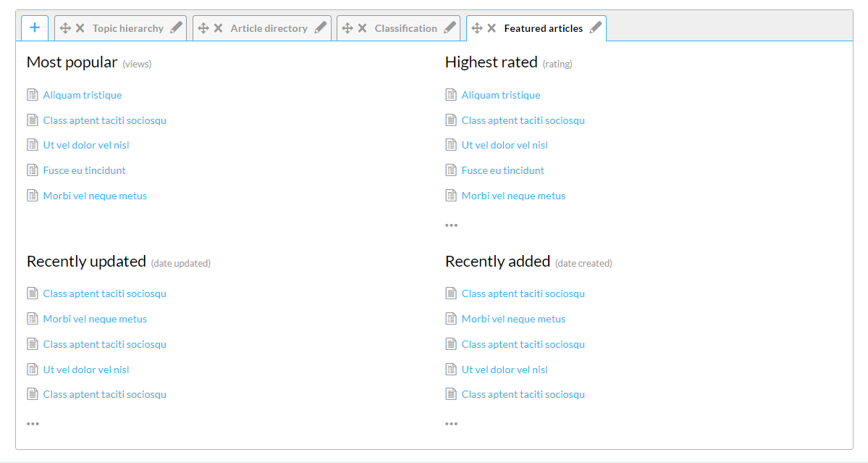868x463 pixels.
Task: Click Ut vel dolor vel nisl in Recently updated
Action: [86, 370]
